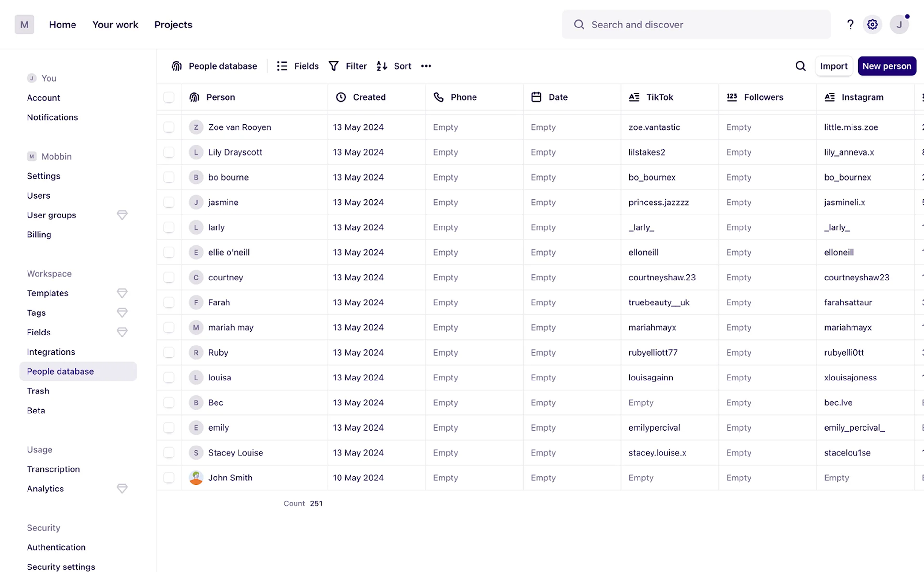Open the Person column header menu
The width and height of the screenshot is (924, 572).
[x=254, y=97]
